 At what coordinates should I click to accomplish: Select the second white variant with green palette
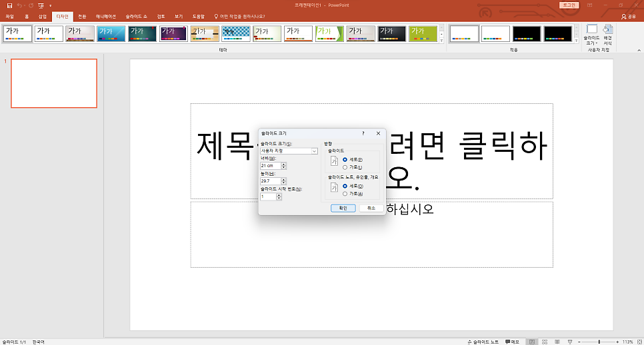click(x=495, y=34)
